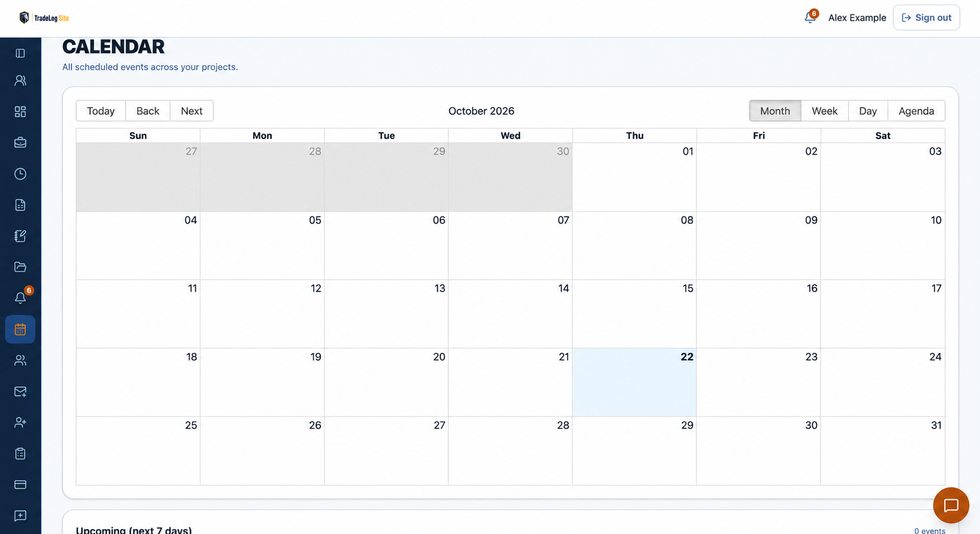Click the October 2026 month label

[x=481, y=111]
